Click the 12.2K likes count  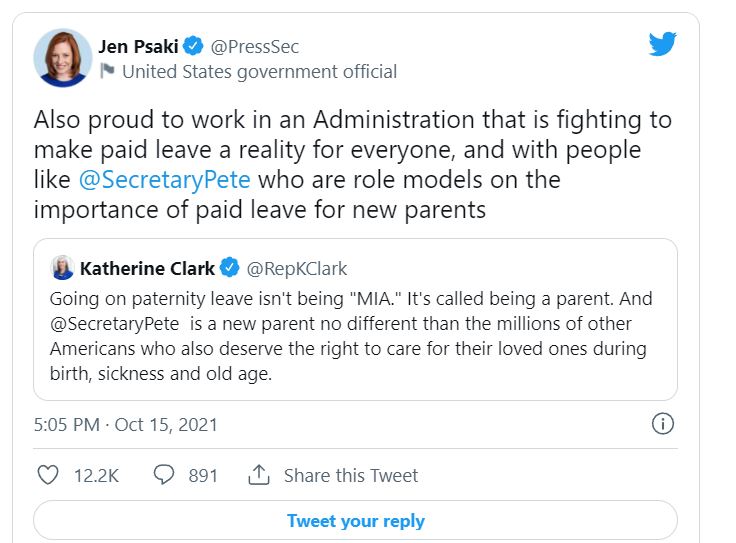click(x=96, y=475)
